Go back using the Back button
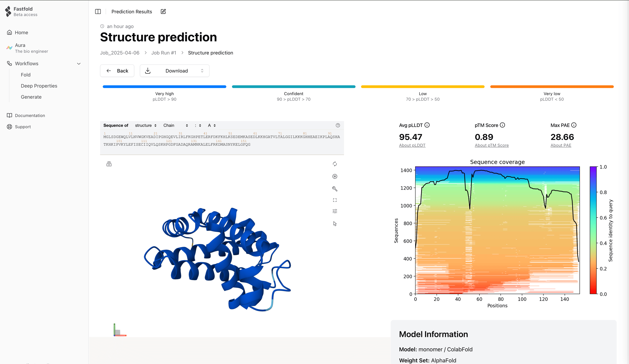The width and height of the screenshot is (629, 364). (x=117, y=71)
